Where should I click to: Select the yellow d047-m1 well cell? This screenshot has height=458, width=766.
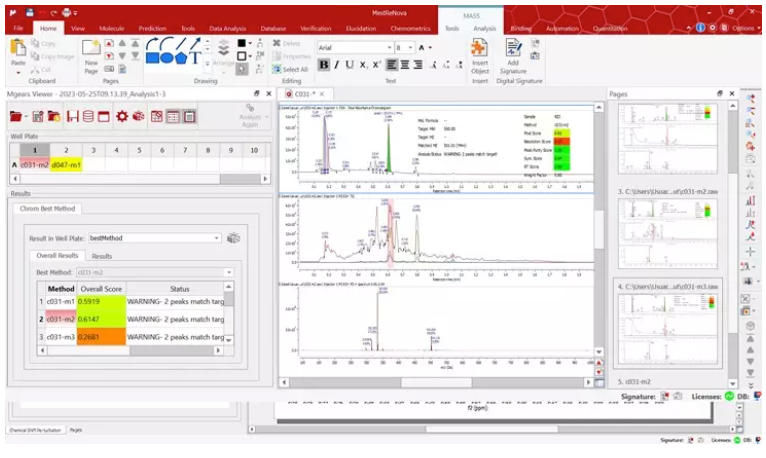point(66,164)
